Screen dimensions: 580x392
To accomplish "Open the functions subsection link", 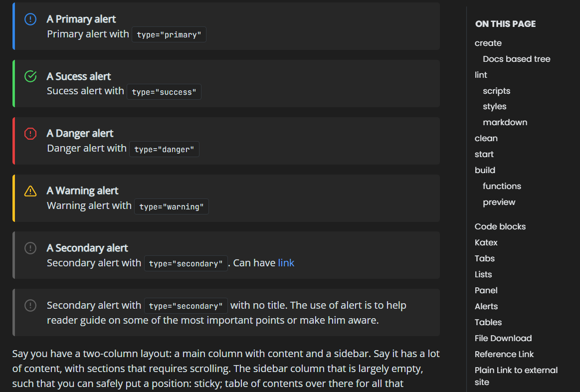I will pyautogui.click(x=502, y=186).
